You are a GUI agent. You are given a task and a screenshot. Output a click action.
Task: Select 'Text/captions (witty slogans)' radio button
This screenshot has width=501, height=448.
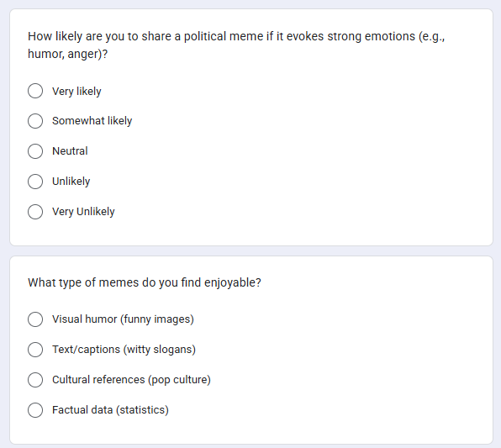point(35,350)
